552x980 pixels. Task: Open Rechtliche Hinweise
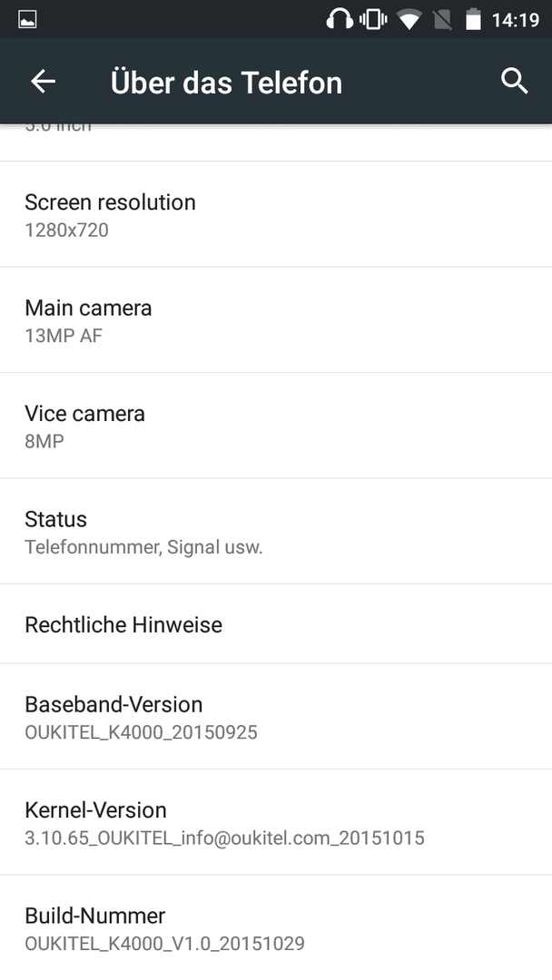click(276, 623)
